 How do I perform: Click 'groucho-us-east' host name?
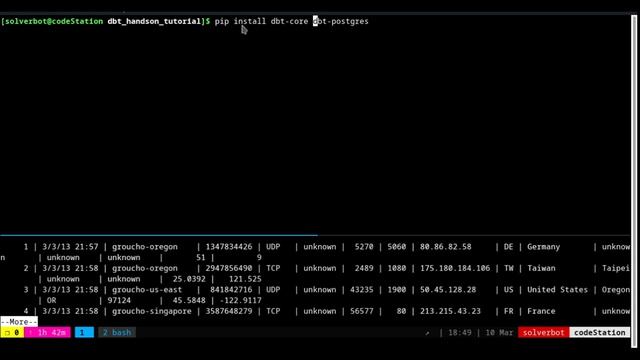pyautogui.click(x=147, y=289)
